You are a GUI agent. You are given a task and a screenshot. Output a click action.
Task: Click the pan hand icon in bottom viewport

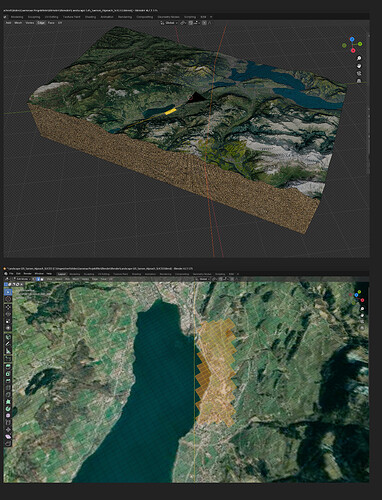pyautogui.click(x=362, y=315)
